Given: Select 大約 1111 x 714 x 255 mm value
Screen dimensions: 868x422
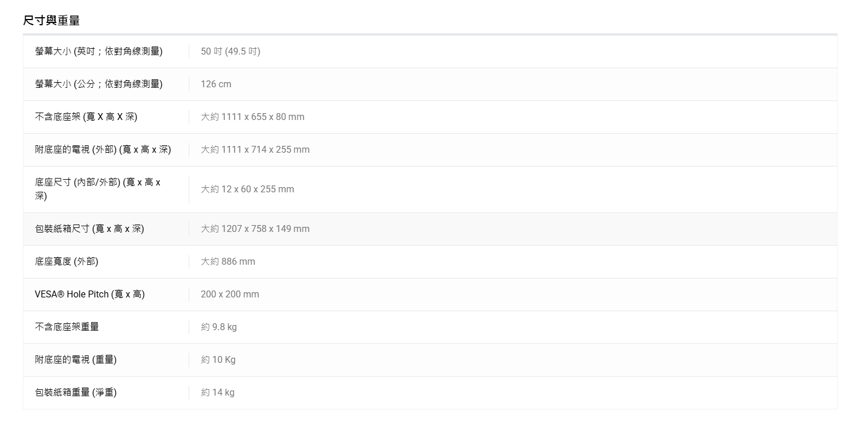Looking at the screenshot, I should coord(255,149).
